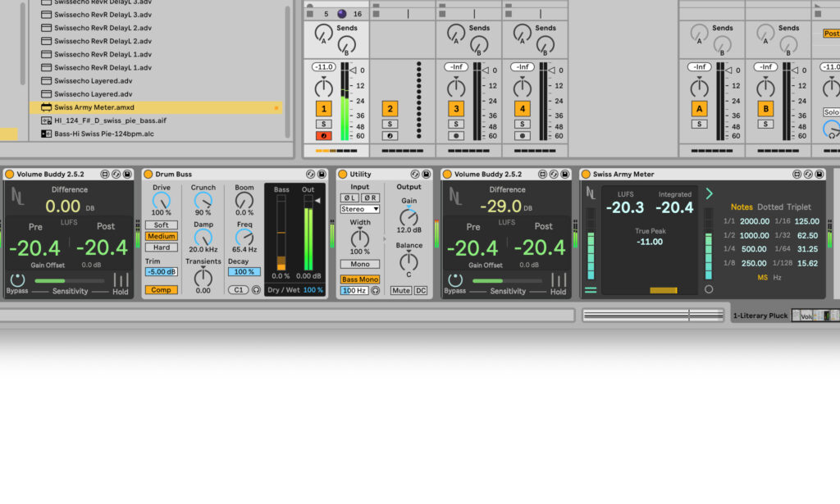Select Soft drive type in Drum Buss
The height and width of the screenshot is (504, 840).
(x=162, y=225)
